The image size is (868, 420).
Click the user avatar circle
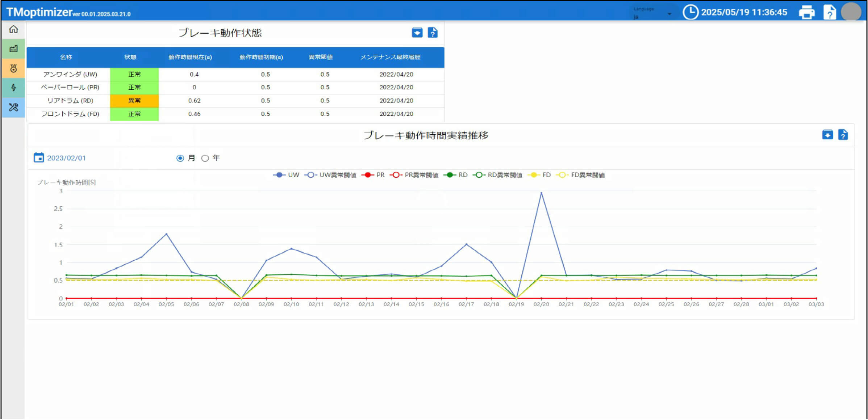851,12
